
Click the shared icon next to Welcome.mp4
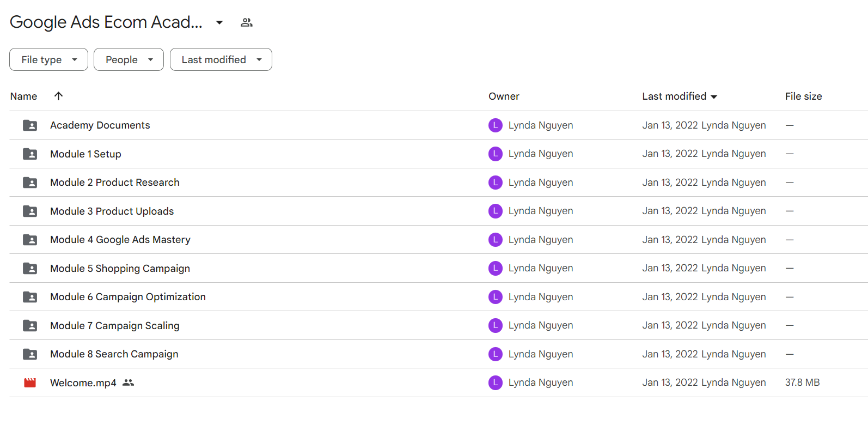coord(128,383)
